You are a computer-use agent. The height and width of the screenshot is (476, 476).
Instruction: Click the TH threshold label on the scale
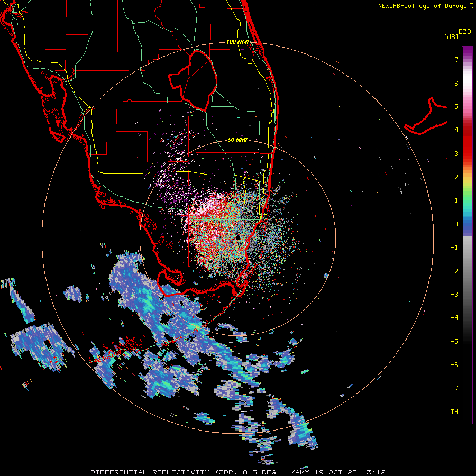coord(454,412)
